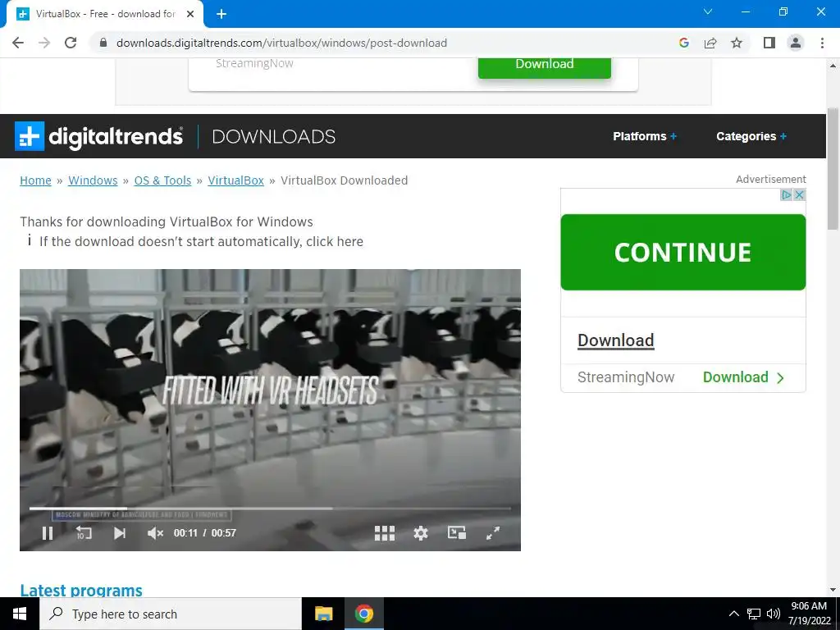Click 'click here' download fallback text
Image resolution: width=840 pixels, height=630 pixels.
[335, 242]
